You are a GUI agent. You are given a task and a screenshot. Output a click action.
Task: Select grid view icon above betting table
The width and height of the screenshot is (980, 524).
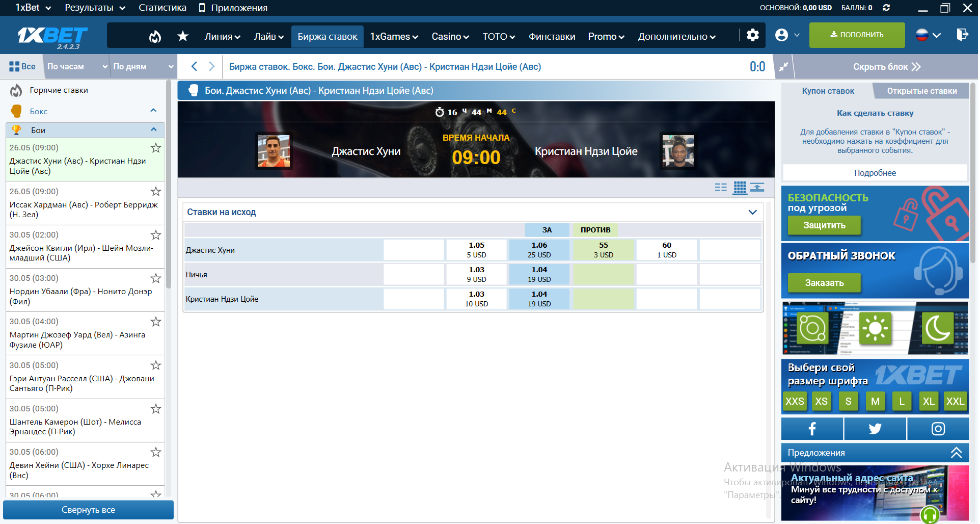(739, 187)
